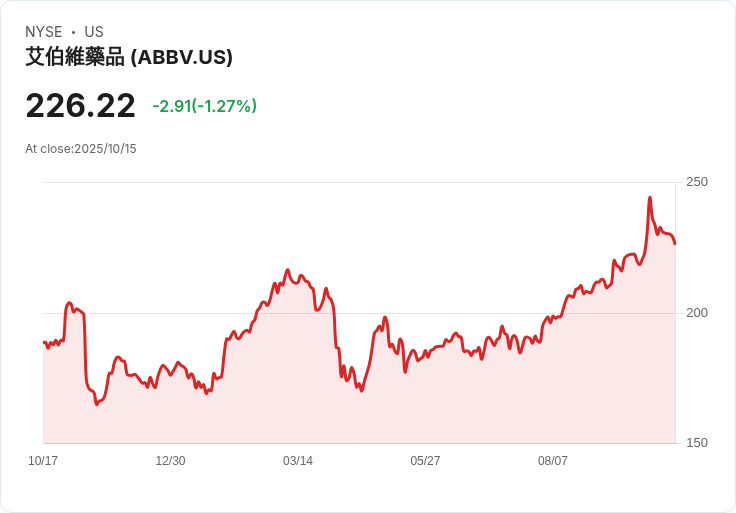This screenshot has width=736, height=513.
Task: Click the US market label
Action: point(94,32)
